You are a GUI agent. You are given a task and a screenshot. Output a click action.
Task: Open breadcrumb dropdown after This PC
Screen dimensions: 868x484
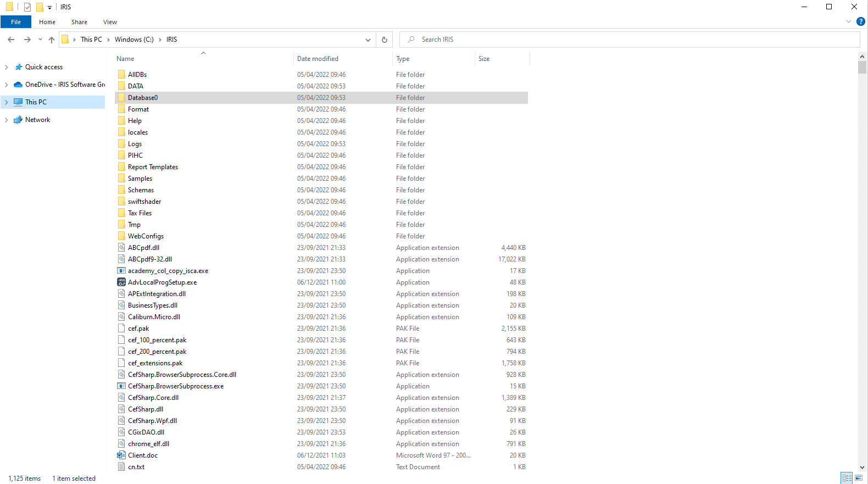point(108,40)
